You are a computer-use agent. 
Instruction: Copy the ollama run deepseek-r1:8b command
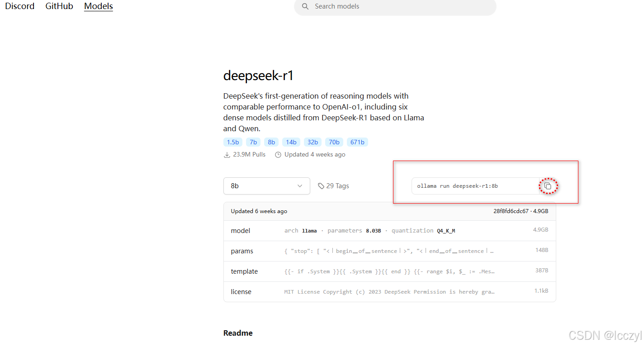(548, 186)
